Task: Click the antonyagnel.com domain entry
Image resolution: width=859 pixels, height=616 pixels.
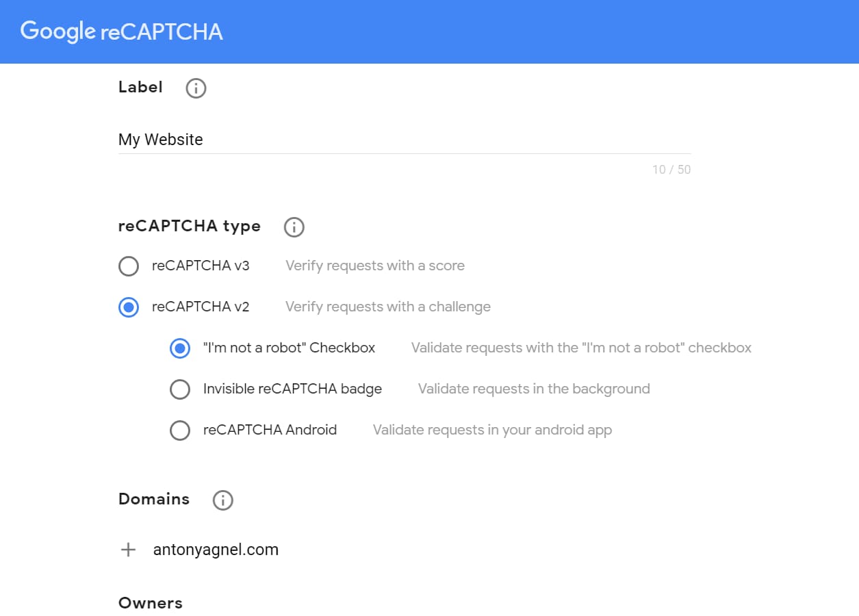Action: [216, 549]
